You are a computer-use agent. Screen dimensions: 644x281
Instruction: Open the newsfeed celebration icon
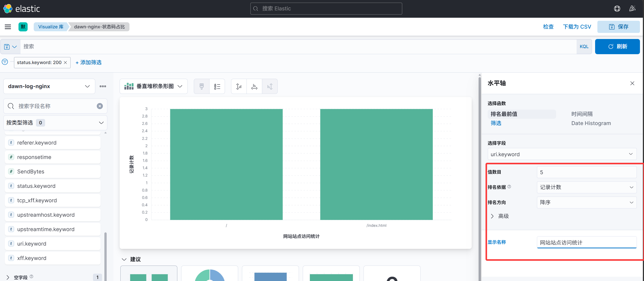(632, 9)
